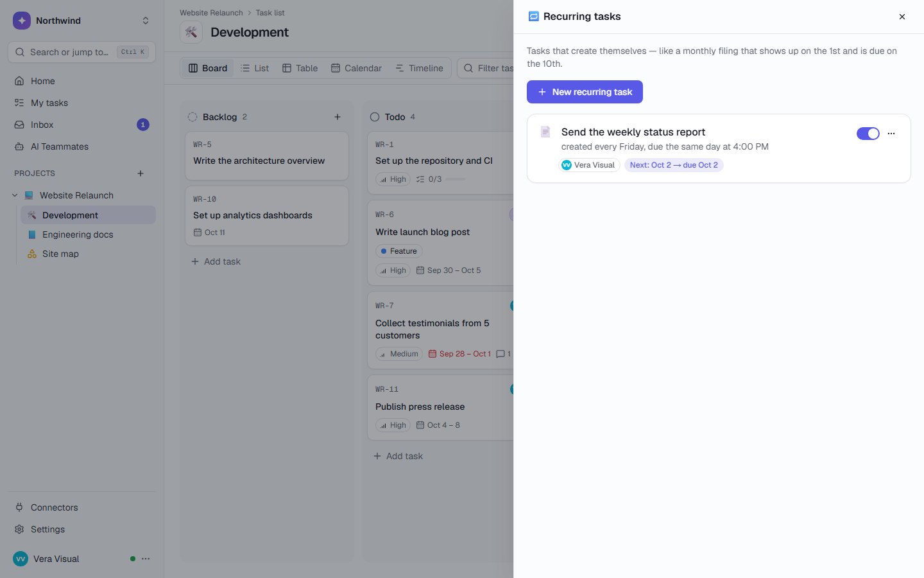Click the Feature label on Write launch blog post
This screenshot has width=924, height=578.
click(x=398, y=251)
